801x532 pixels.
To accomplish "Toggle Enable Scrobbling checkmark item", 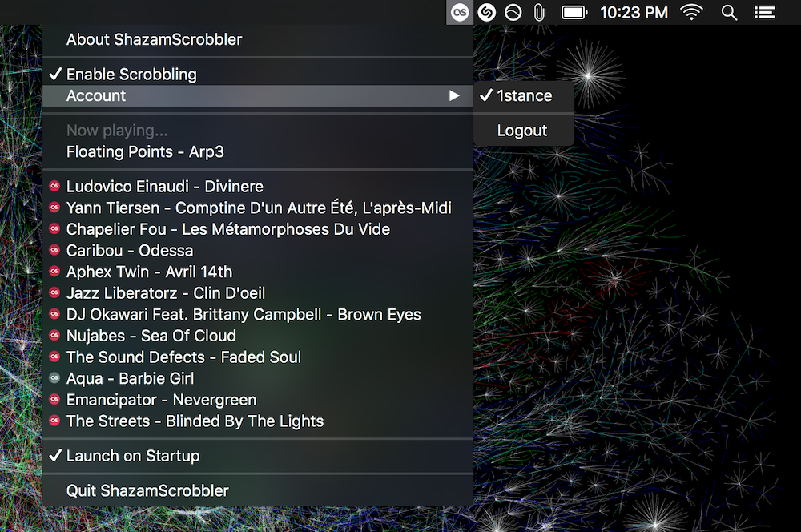I will pos(258,74).
